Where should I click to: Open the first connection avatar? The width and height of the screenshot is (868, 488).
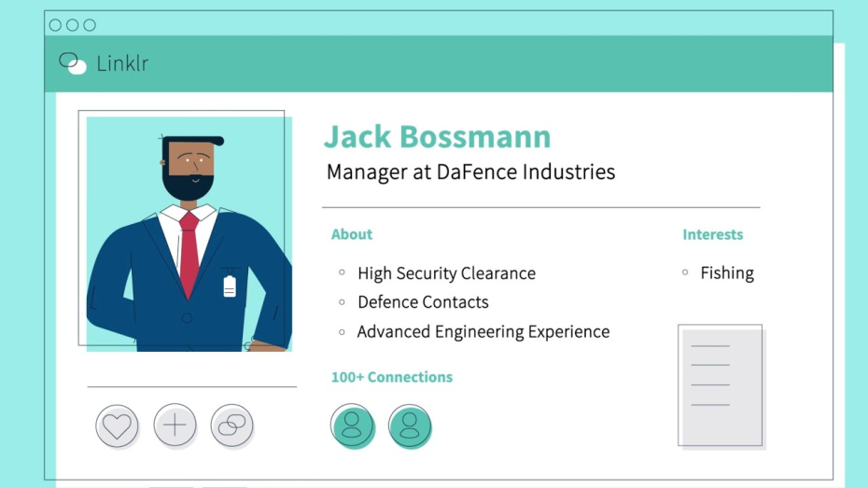(x=352, y=425)
